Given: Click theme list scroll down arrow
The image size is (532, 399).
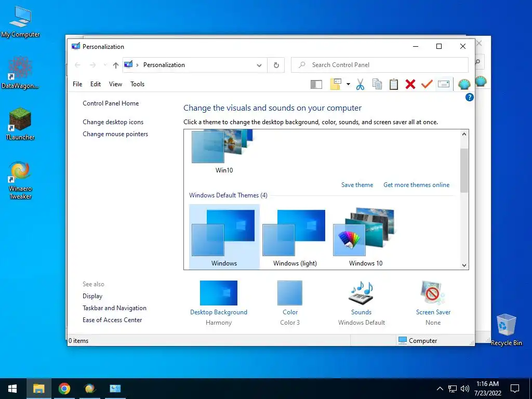Looking at the screenshot, I should (x=464, y=265).
